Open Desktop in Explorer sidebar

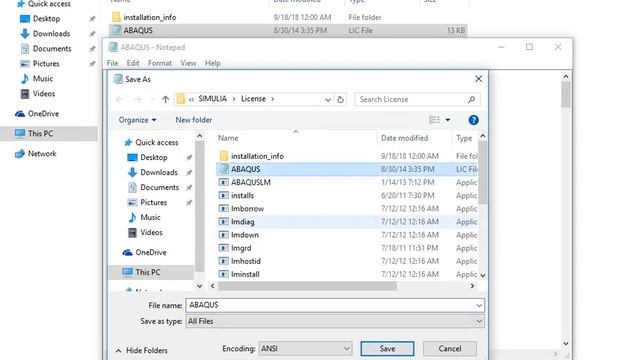tap(46, 19)
